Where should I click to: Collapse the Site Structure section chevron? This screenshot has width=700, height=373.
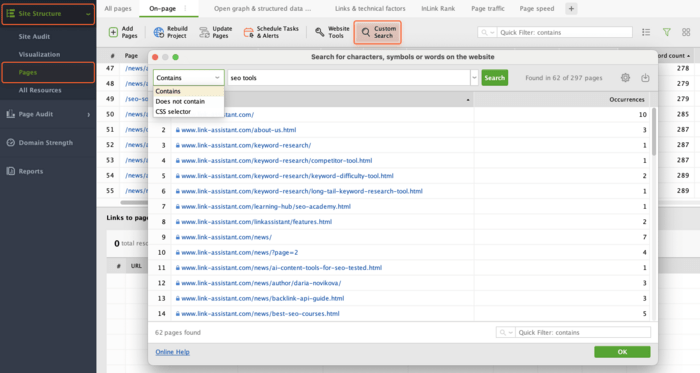[88, 14]
